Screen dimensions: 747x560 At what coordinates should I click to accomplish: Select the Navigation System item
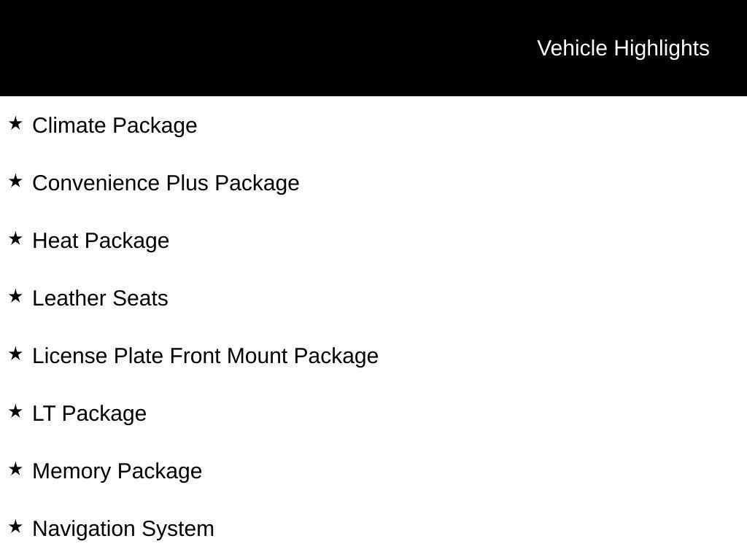coord(123,529)
